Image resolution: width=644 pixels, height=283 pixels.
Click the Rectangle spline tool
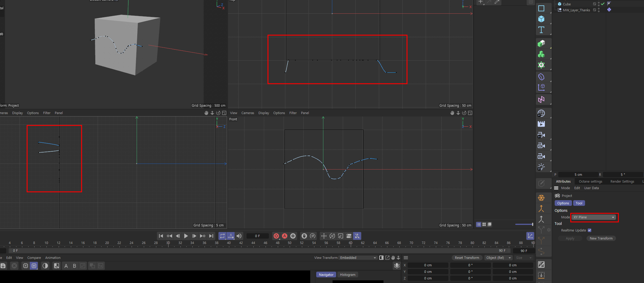541,8
